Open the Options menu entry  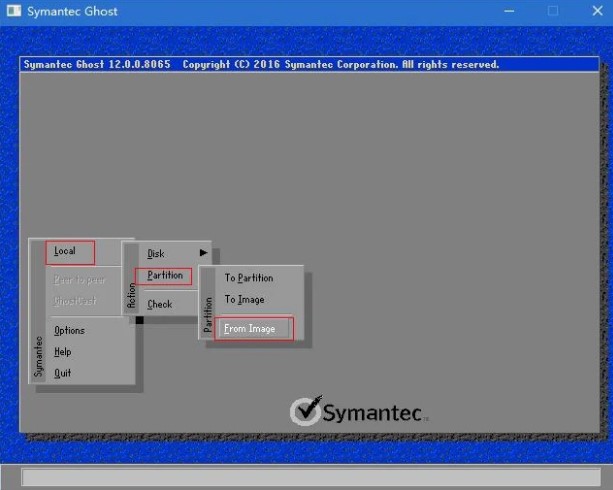[69, 330]
